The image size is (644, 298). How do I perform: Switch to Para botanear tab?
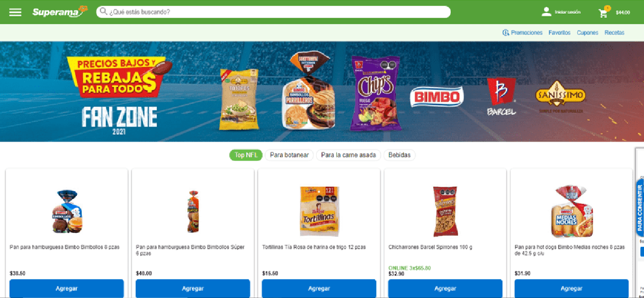click(290, 155)
